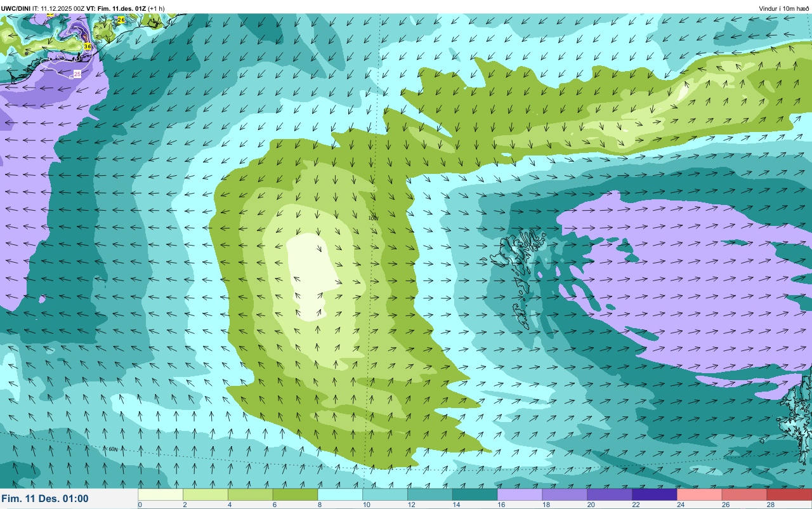Click the 0–2 m/s pale yellow legend swatch

pyautogui.click(x=160, y=494)
